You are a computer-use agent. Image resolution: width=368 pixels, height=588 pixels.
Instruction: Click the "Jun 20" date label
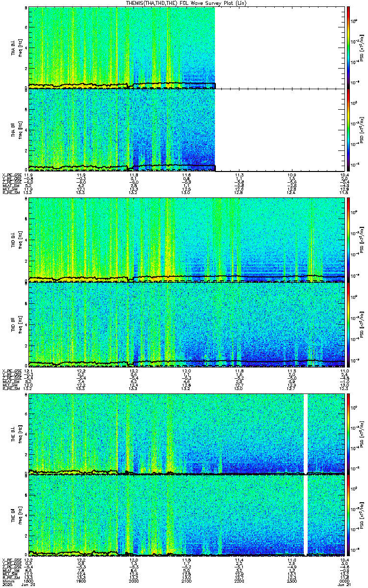29,585
